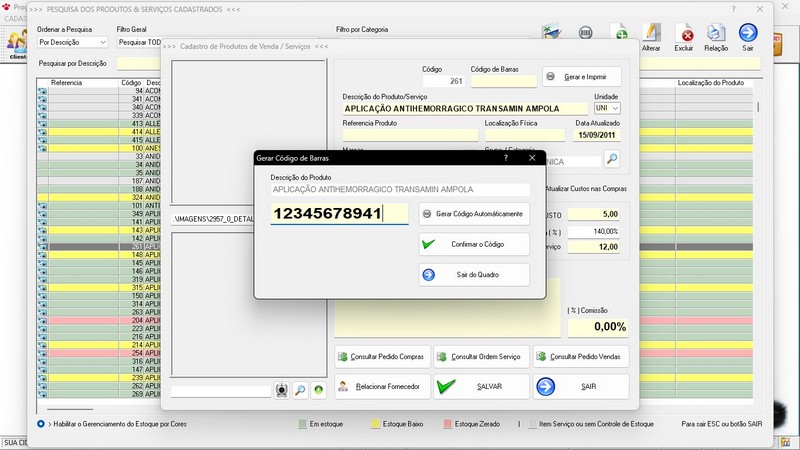The image size is (800, 450).
Task: Click the Referencia column header
Action: (x=66, y=83)
